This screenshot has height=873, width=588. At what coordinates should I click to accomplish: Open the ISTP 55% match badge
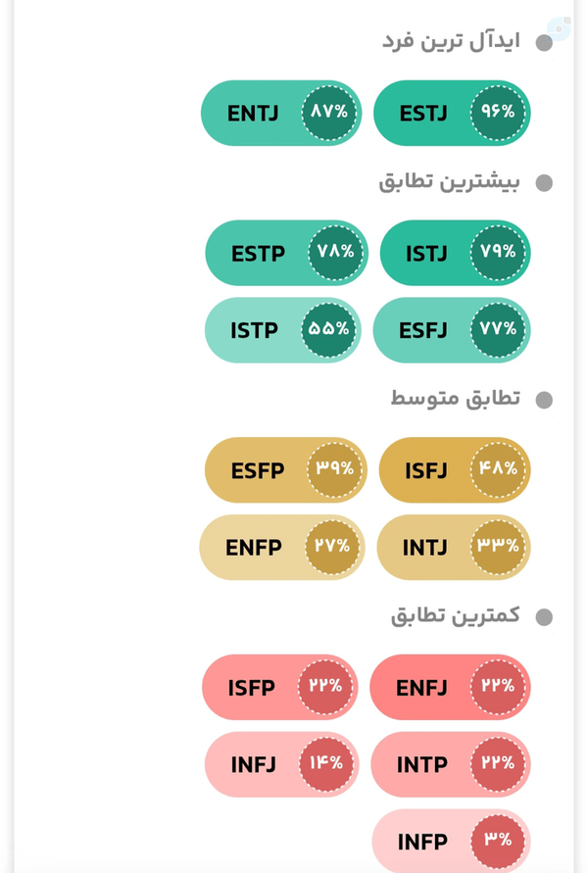pos(283,330)
